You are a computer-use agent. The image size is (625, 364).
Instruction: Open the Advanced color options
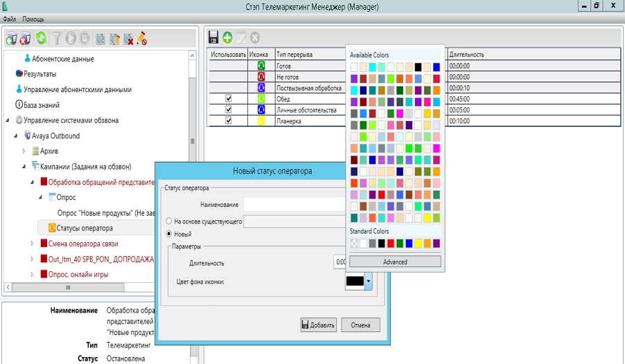click(x=395, y=262)
